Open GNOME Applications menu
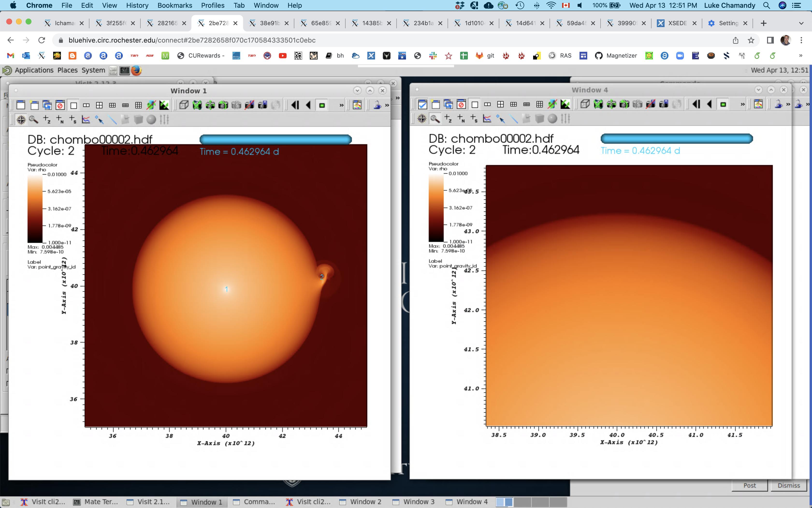The width and height of the screenshot is (812, 508). pos(34,70)
